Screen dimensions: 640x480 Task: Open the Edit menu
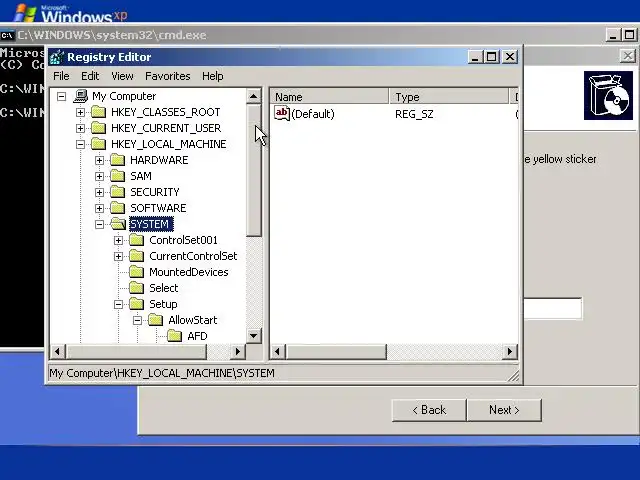coord(90,76)
